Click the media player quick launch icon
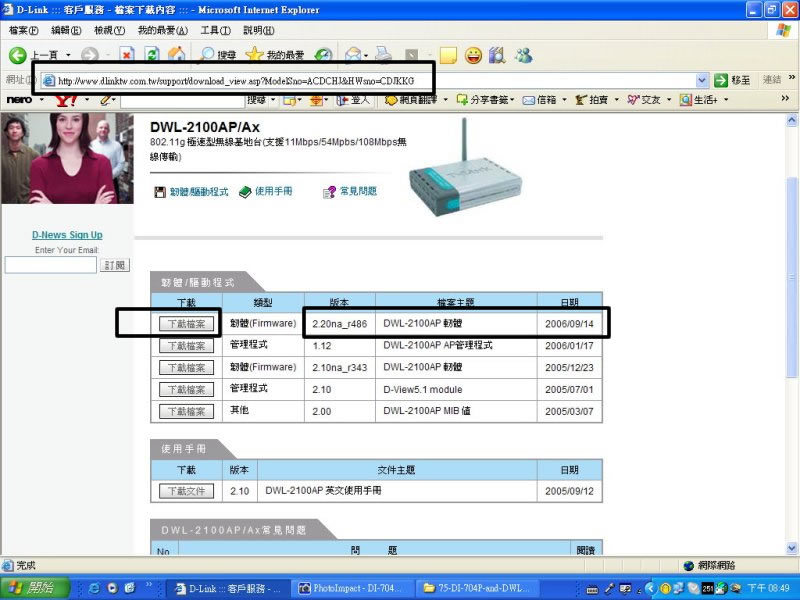Screen dimensions: 800x600 click(112, 588)
